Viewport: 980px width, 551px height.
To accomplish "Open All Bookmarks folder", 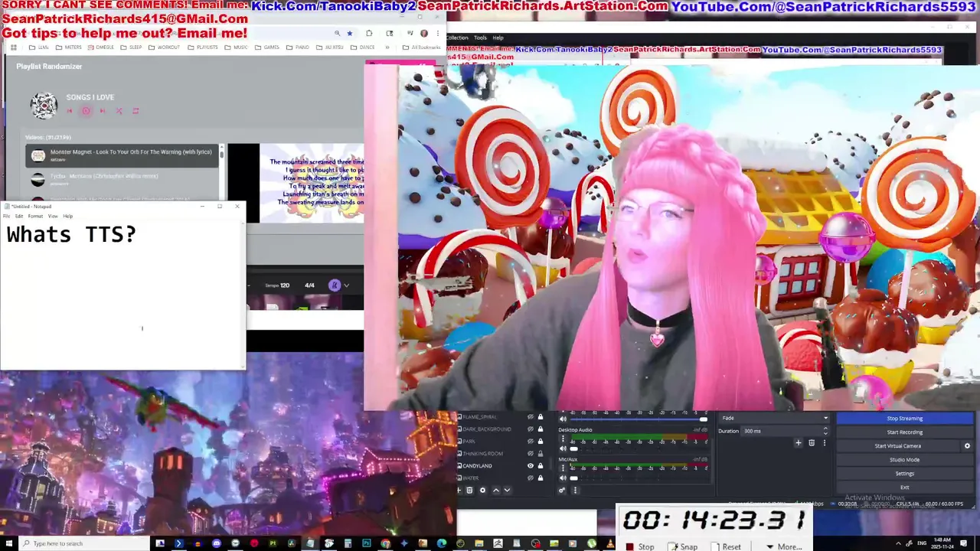I will pyautogui.click(x=422, y=47).
